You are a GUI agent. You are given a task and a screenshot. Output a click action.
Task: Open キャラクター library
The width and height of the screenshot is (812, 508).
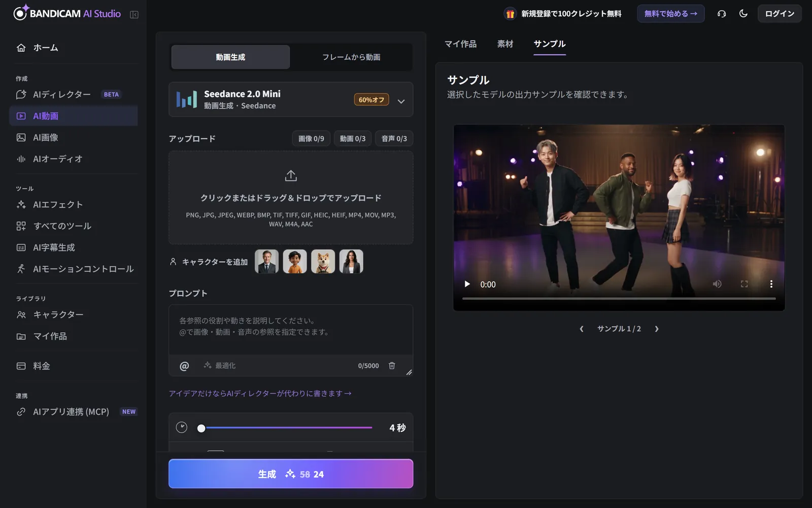point(74,314)
